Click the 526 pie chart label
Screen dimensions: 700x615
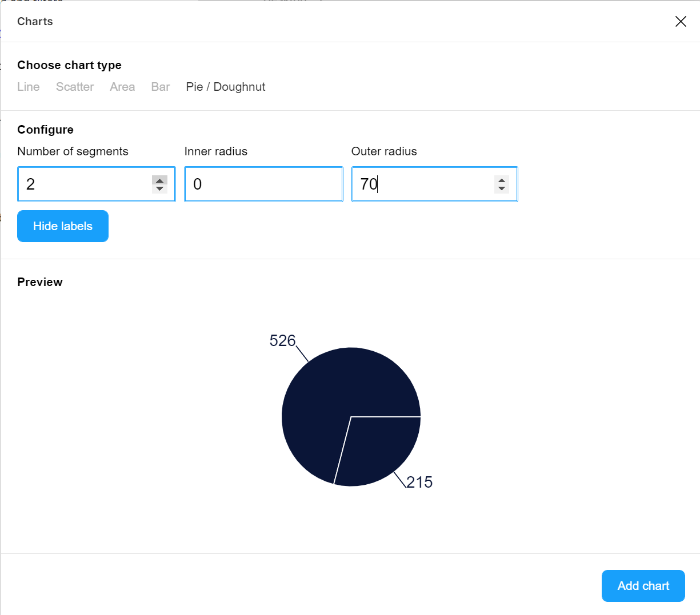click(282, 341)
